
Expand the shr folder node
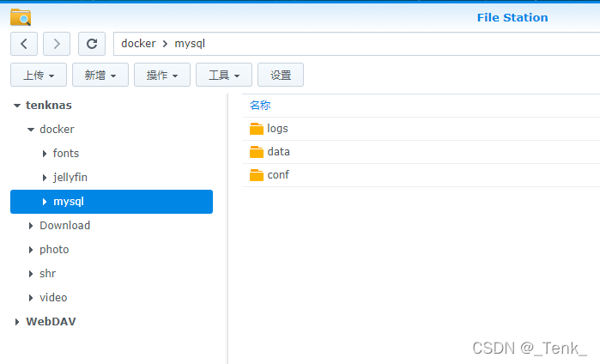pos(31,274)
